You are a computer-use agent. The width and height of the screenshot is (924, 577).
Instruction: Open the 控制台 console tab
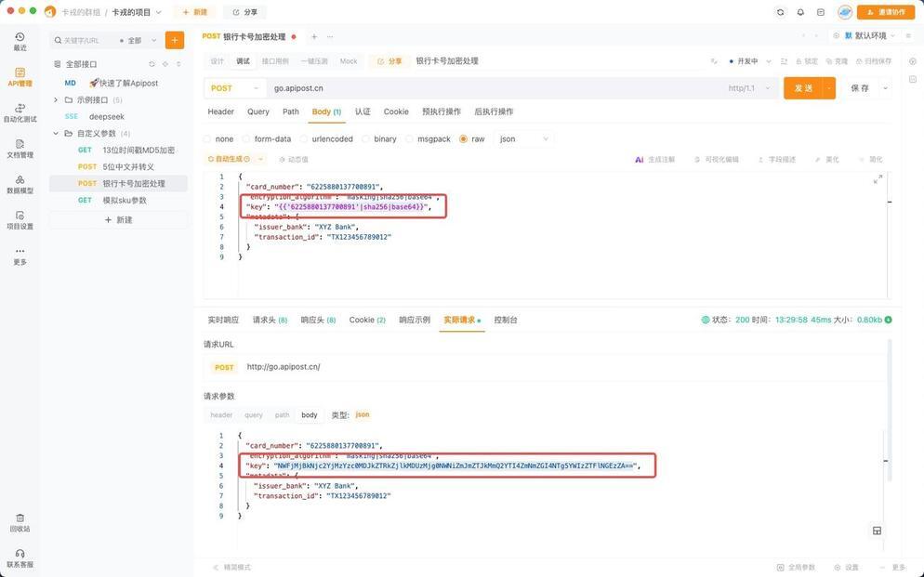(506, 320)
